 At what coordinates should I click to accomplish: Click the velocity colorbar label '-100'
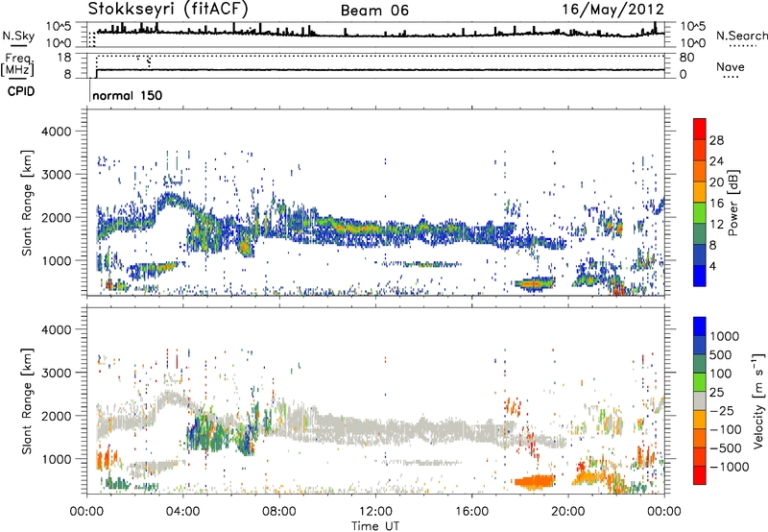point(725,429)
